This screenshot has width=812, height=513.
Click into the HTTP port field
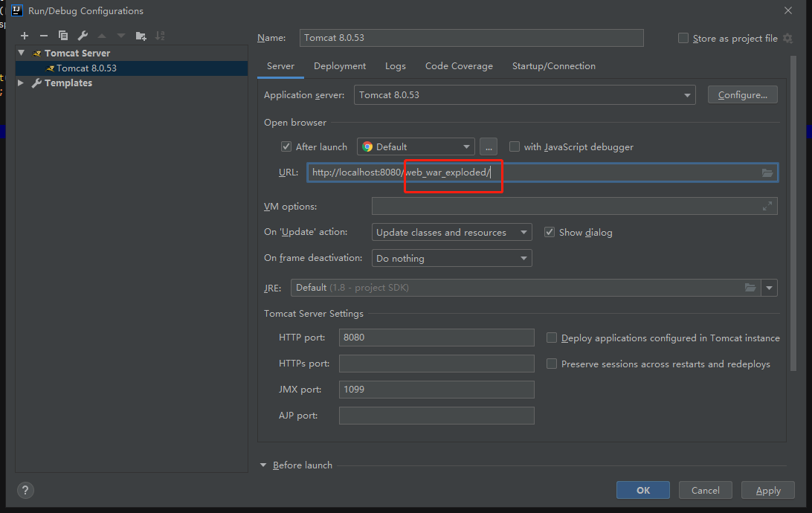pyautogui.click(x=436, y=338)
